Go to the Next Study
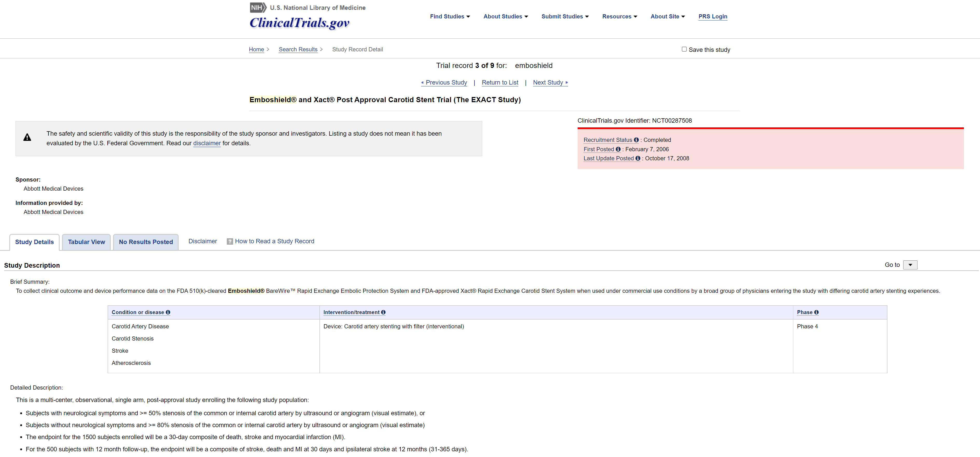The height and width of the screenshot is (457, 980). (550, 82)
